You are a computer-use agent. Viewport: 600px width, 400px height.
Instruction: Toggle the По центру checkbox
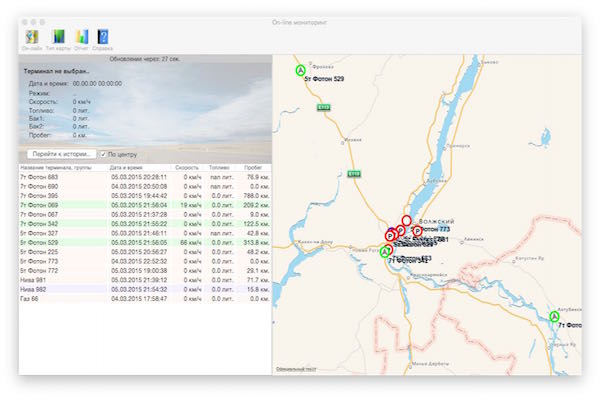click(x=103, y=155)
